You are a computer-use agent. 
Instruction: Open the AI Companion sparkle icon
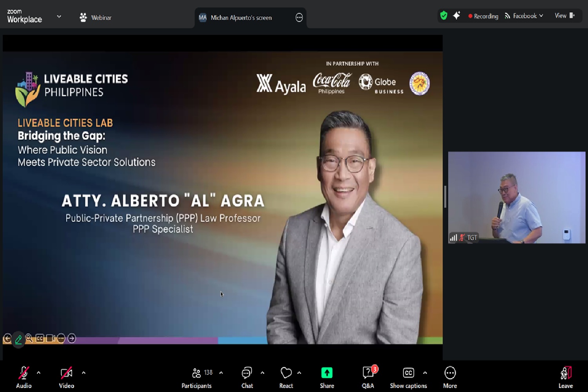pos(456,16)
